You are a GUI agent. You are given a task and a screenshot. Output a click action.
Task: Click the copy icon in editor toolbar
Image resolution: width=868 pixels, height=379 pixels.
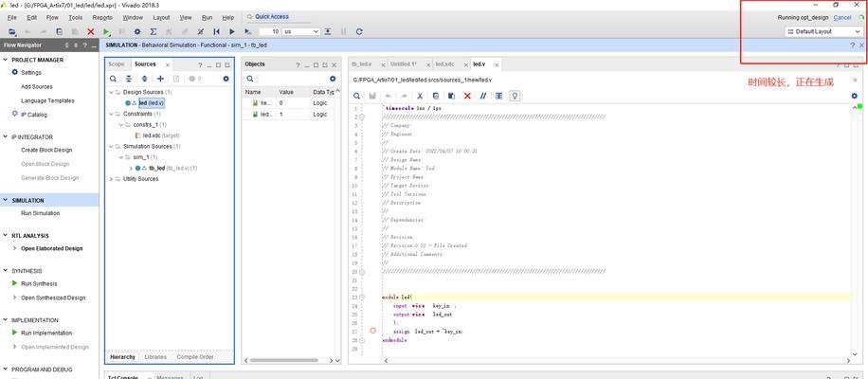point(436,97)
